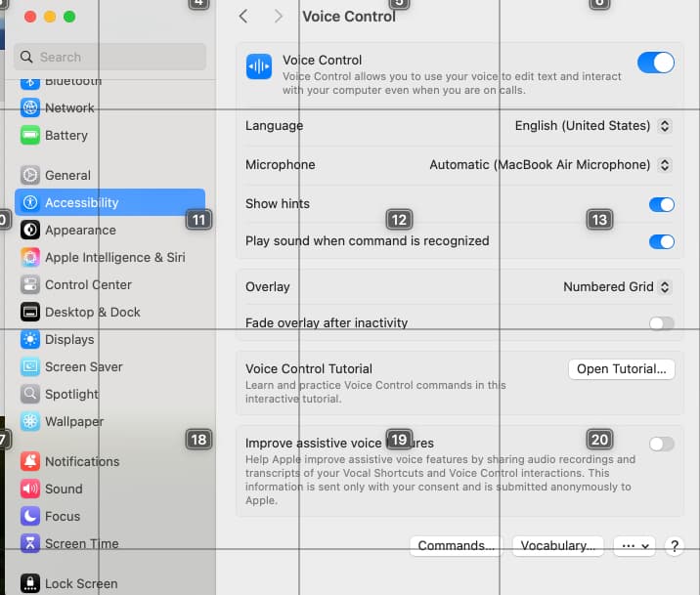
Task: Click the Control Center label in sidebar
Action: pos(88,284)
